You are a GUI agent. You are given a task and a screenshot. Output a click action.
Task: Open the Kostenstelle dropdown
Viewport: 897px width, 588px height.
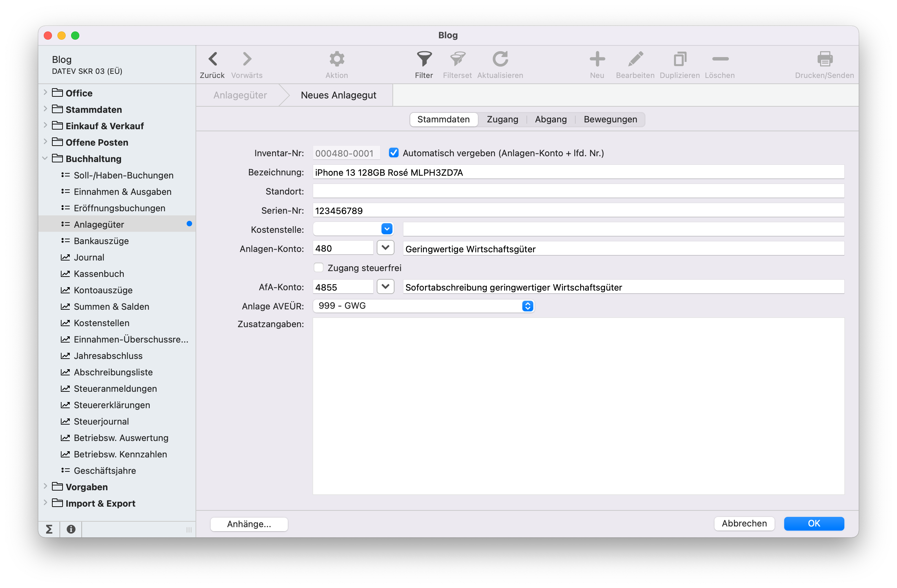coord(387,229)
